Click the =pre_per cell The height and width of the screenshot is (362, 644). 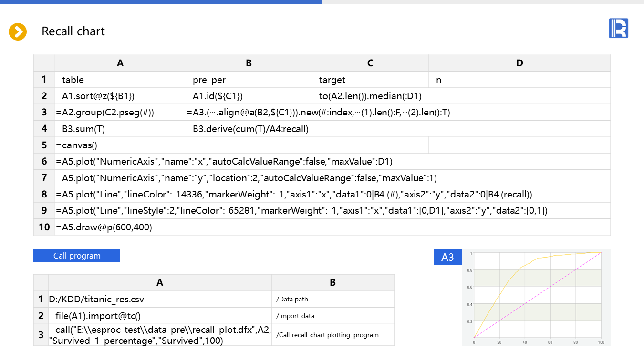point(249,80)
